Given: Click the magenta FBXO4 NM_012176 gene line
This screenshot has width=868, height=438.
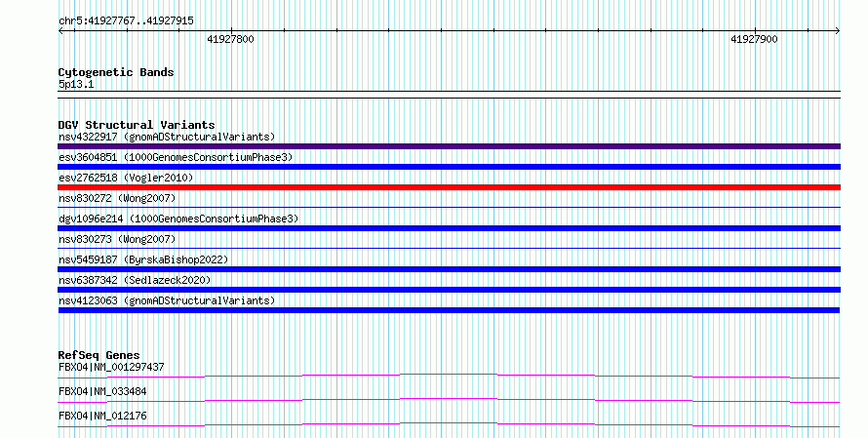Looking at the screenshot, I should [449, 424].
